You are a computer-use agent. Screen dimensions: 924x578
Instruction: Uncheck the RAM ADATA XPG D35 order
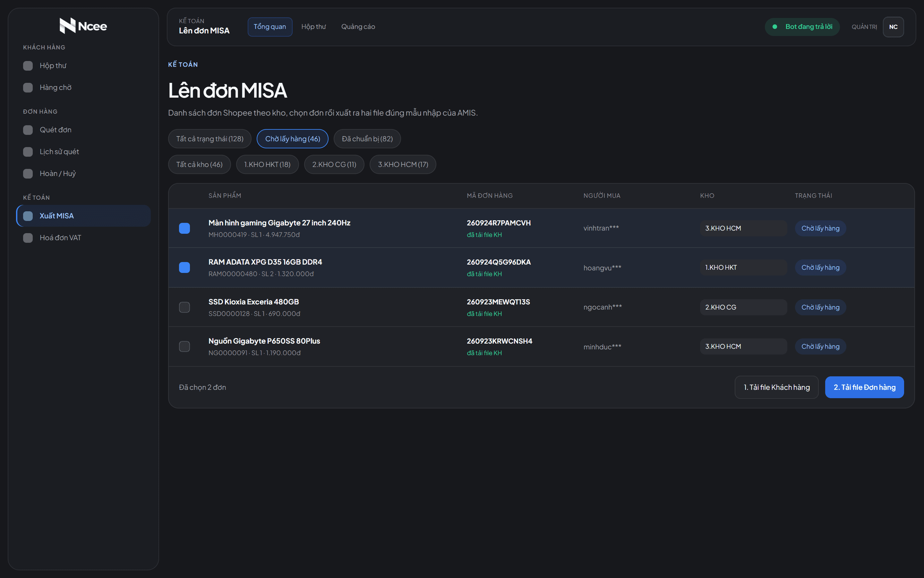(x=184, y=267)
